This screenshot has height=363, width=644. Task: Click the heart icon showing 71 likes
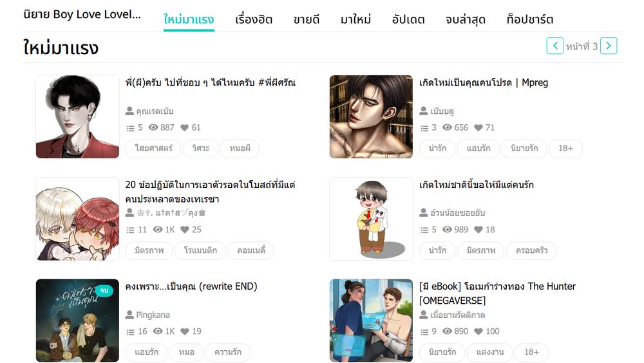pyautogui.click(x=478, y=127)
